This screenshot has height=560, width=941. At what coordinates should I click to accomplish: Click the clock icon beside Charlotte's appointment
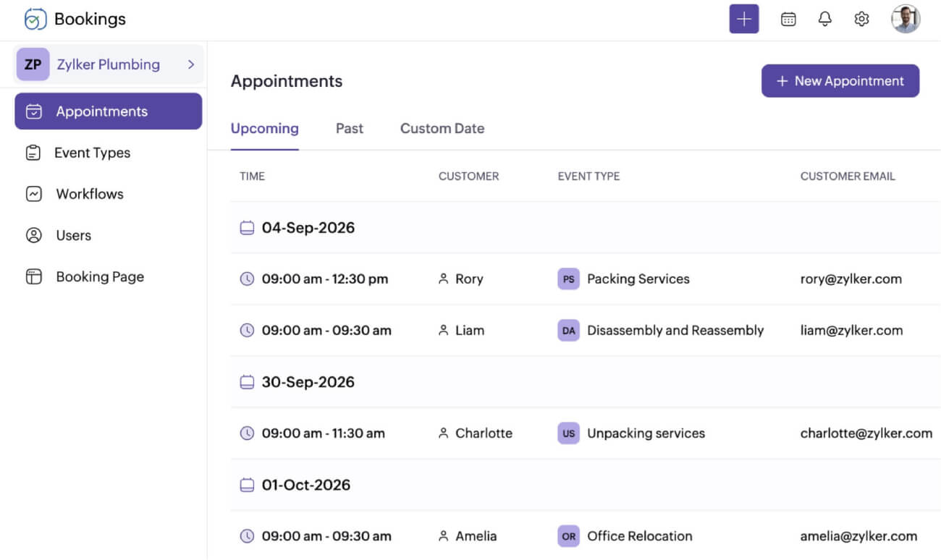248,433
